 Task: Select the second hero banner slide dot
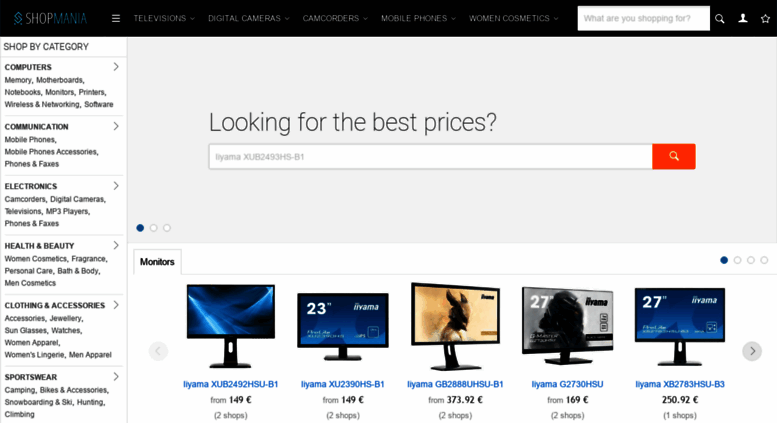point(154,228)
